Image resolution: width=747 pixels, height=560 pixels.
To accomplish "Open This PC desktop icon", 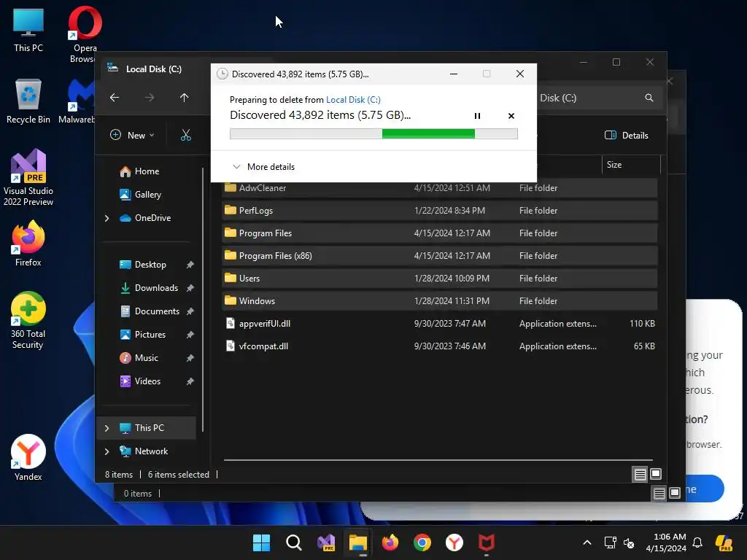I will (28, 31).
